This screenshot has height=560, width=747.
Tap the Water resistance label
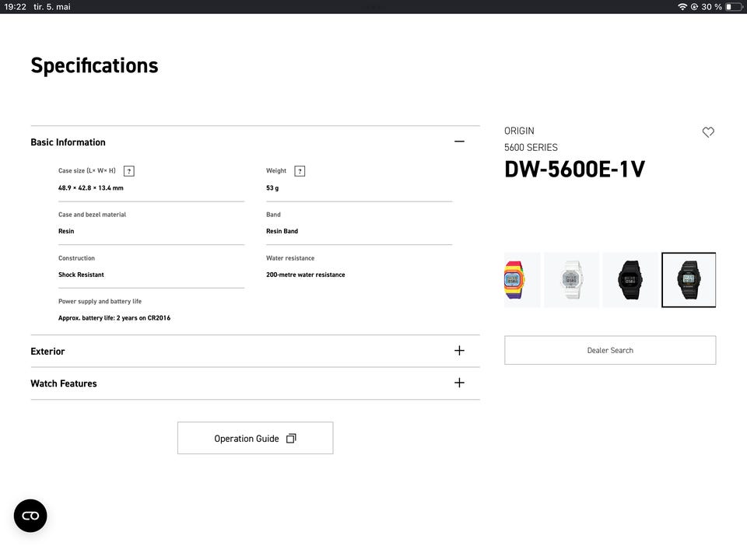[x=290, y=258]
